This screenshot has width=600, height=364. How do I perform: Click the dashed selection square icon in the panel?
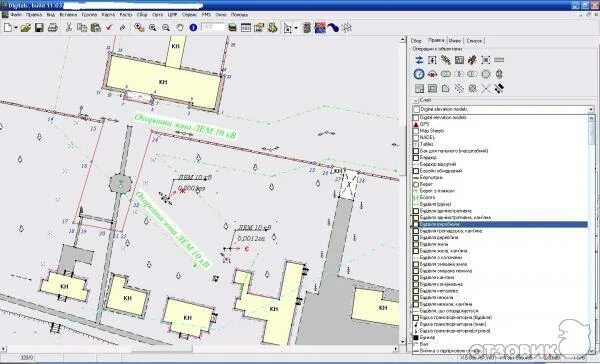pos(486,60)
